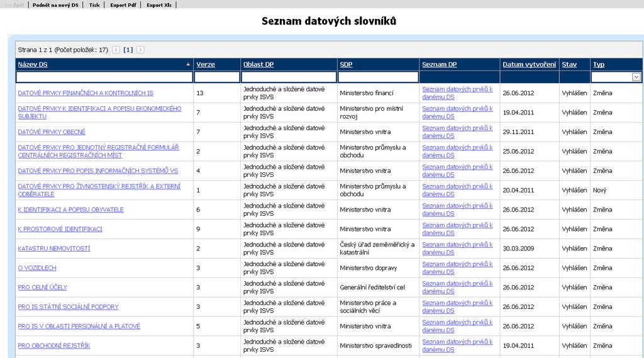This screenshot has width=644, height=358.
Task: Click Strana 1 z 1 pager text
Action: 63,50
